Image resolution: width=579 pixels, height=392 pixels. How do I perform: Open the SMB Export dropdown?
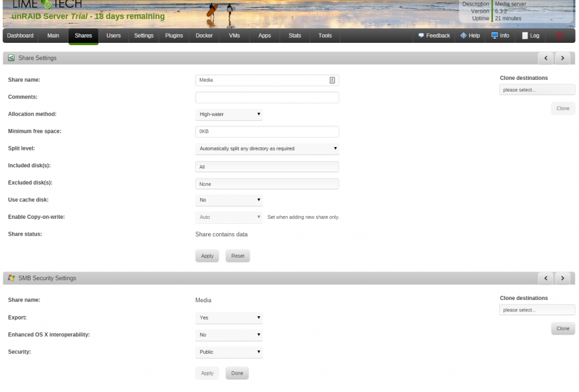point(229,318)
